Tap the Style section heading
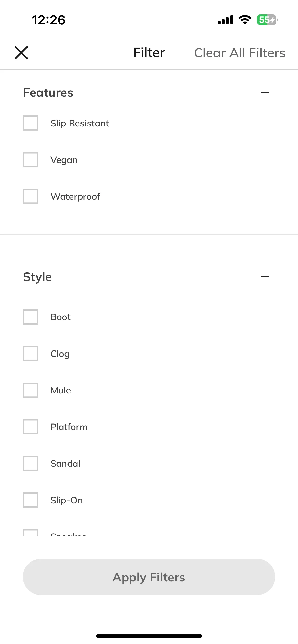 coord(37,277)
